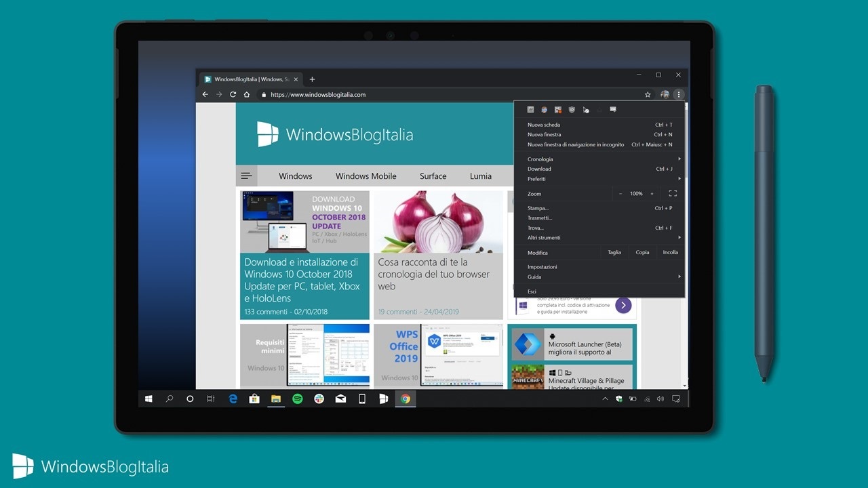Click the WindowsBlogItalia site logo header
The width and height of the screenshot is (868, 488).
coord(335,134)
